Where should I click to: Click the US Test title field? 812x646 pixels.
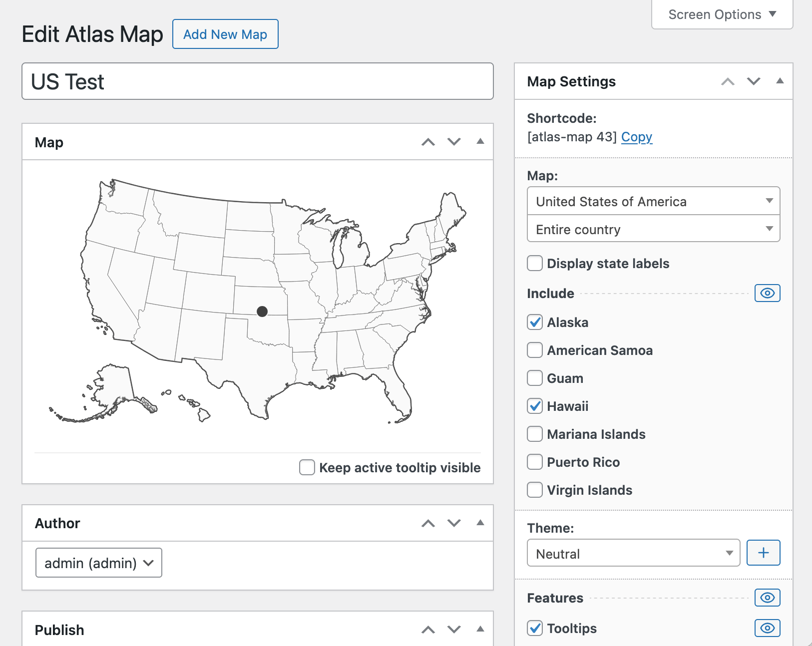coord(258,81)
